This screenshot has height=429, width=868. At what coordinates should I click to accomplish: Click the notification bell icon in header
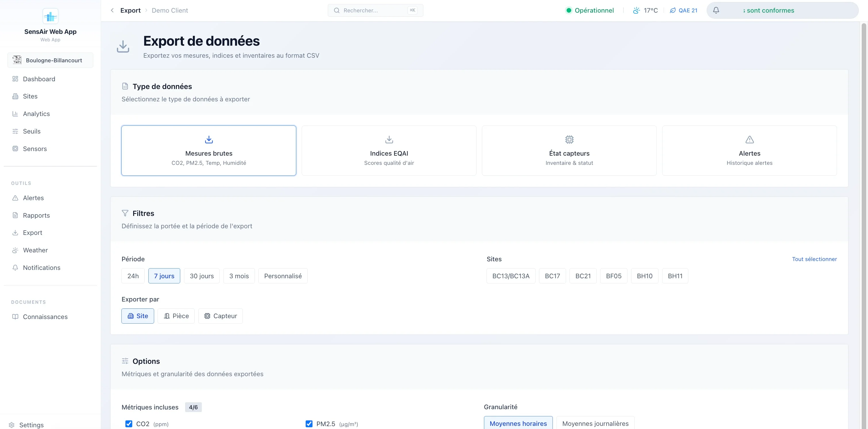pos(716,10)
